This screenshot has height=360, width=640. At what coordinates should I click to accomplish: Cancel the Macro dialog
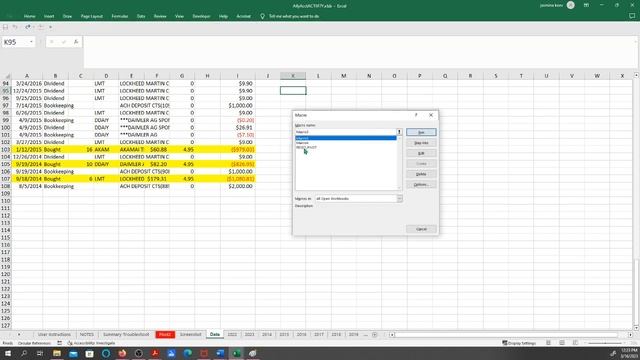421,229
